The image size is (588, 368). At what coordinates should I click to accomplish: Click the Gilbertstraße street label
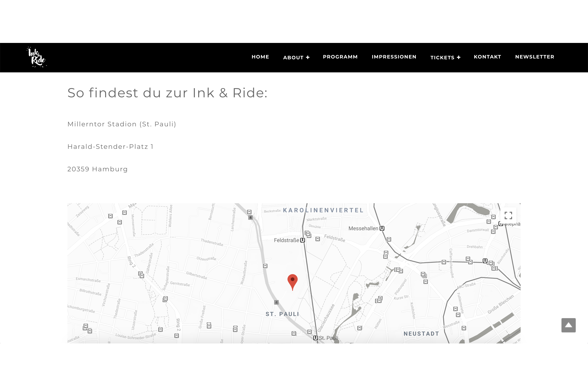pyautogui.click(x=197, y=275)
